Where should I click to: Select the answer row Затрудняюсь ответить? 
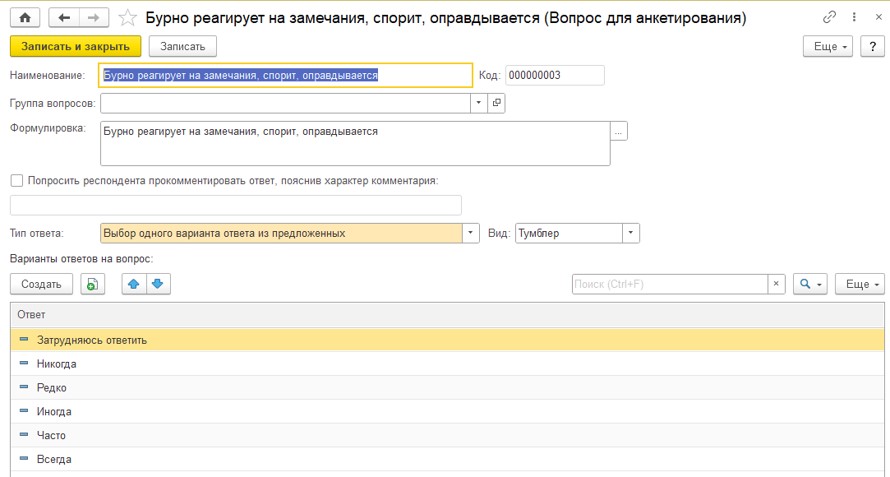click(447, 340)
